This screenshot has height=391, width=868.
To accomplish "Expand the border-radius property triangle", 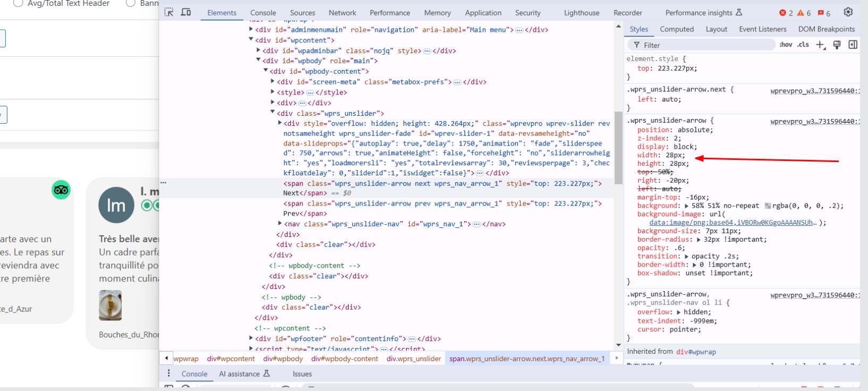I will [x=698, y=240].
